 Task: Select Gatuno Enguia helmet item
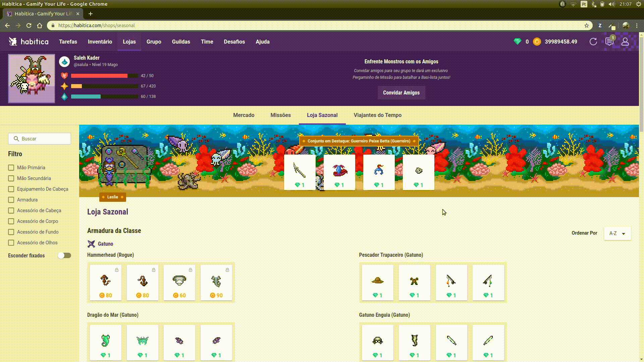pos(378,343)
